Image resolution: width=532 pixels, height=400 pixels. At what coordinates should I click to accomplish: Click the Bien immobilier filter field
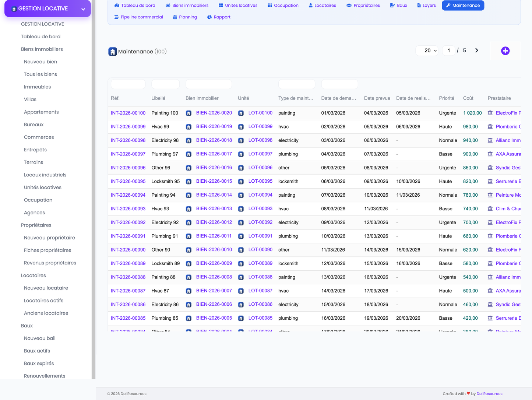[x=209, y=84]
